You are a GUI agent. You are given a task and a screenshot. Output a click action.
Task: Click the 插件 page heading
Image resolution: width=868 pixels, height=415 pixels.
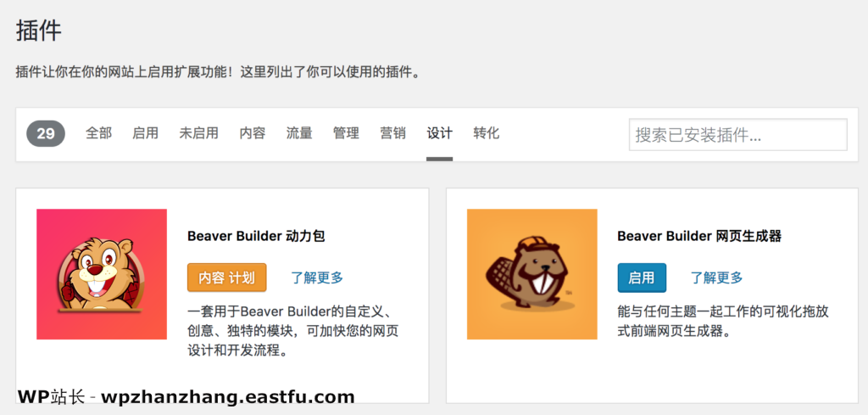click(x=39, y=31)
